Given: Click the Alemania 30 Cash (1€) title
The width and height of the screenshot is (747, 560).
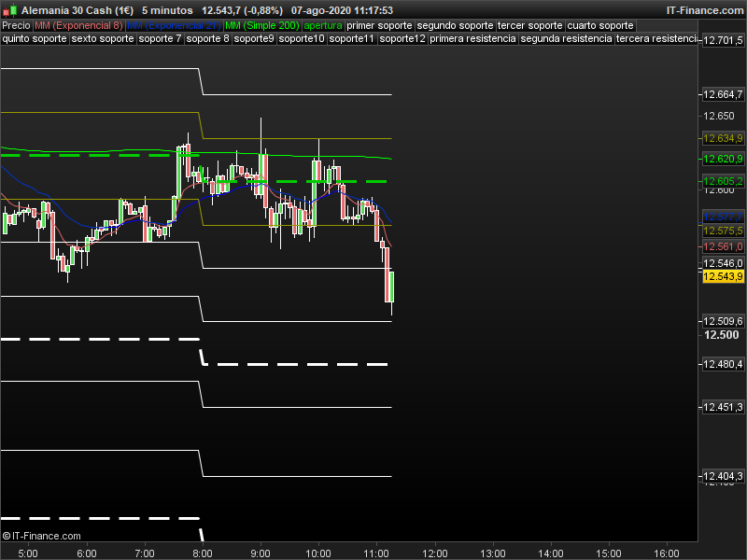Looking at the screenshot, I should point(78,10).
